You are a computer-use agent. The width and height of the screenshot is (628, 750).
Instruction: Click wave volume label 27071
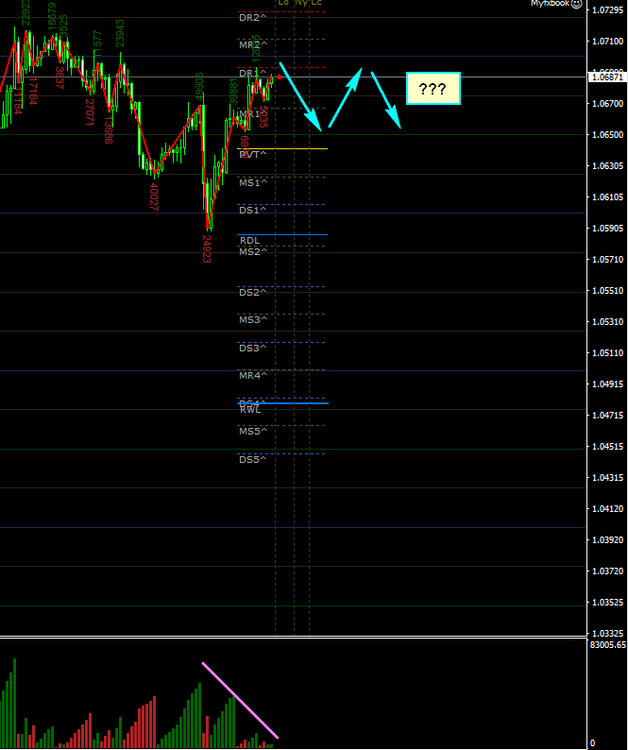pos(90,112)
